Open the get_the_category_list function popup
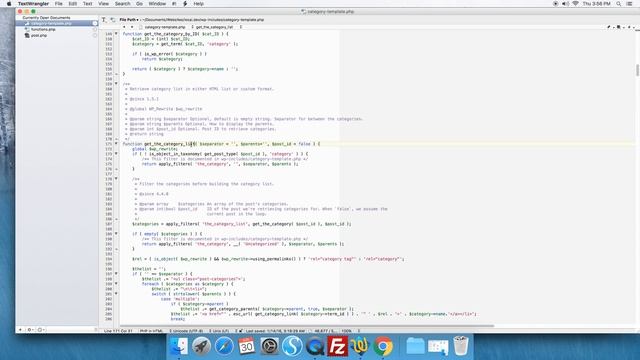640x360 pixels. [214, 27]
